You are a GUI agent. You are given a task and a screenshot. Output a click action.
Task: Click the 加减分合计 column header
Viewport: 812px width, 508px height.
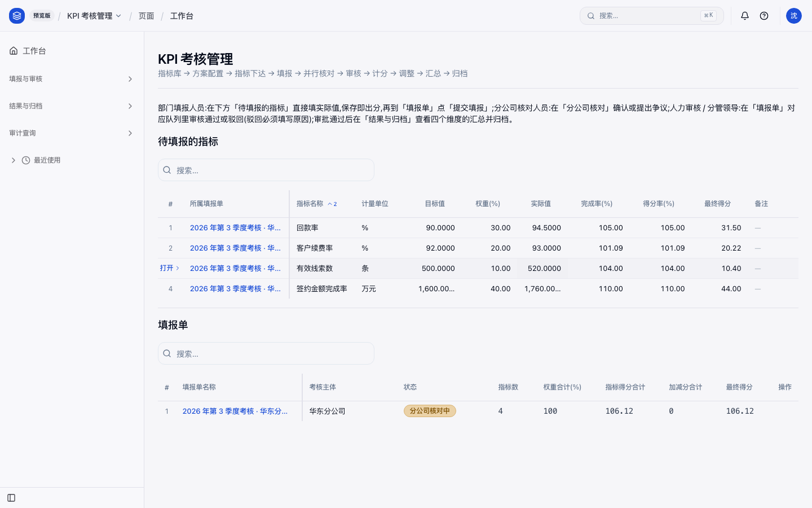click(686, 387)
